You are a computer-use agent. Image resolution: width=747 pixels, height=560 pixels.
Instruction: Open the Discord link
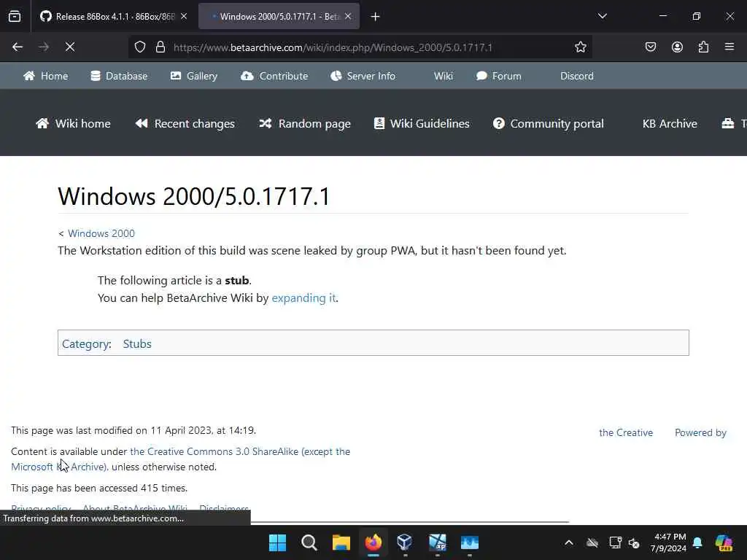(576, 76)
